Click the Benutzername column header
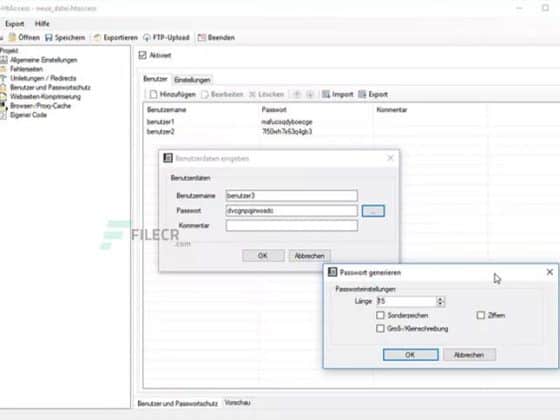560x420 pixels. point(202,110)
